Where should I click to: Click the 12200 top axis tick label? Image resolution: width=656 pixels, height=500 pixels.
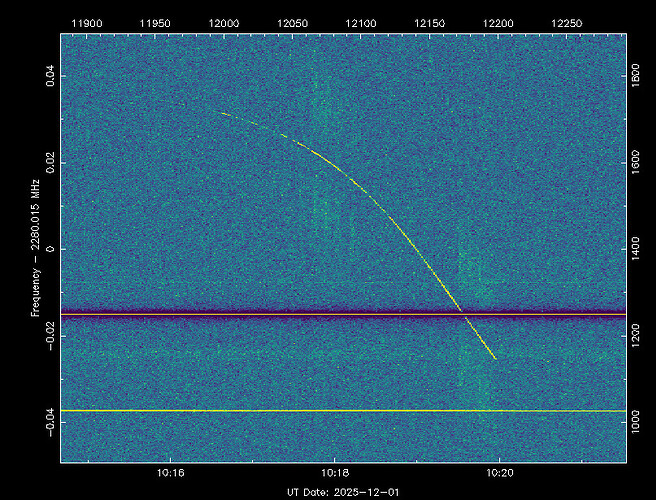(497, 22)
